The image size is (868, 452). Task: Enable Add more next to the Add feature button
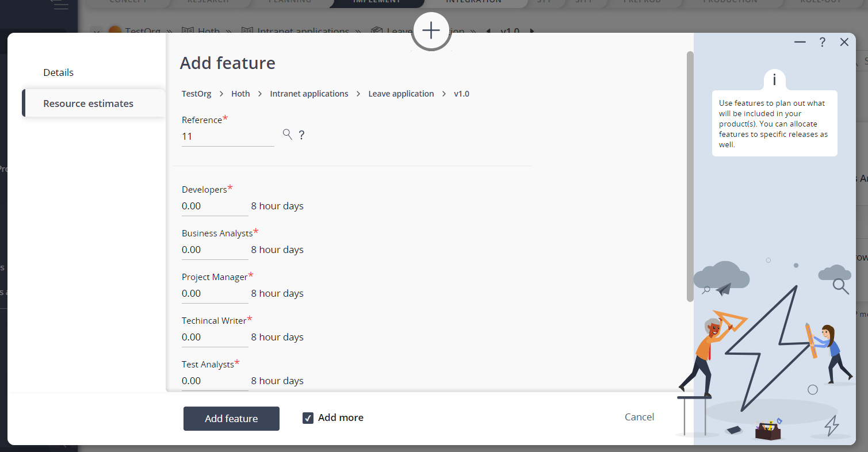pyautogui.click(x=308, y=417)
